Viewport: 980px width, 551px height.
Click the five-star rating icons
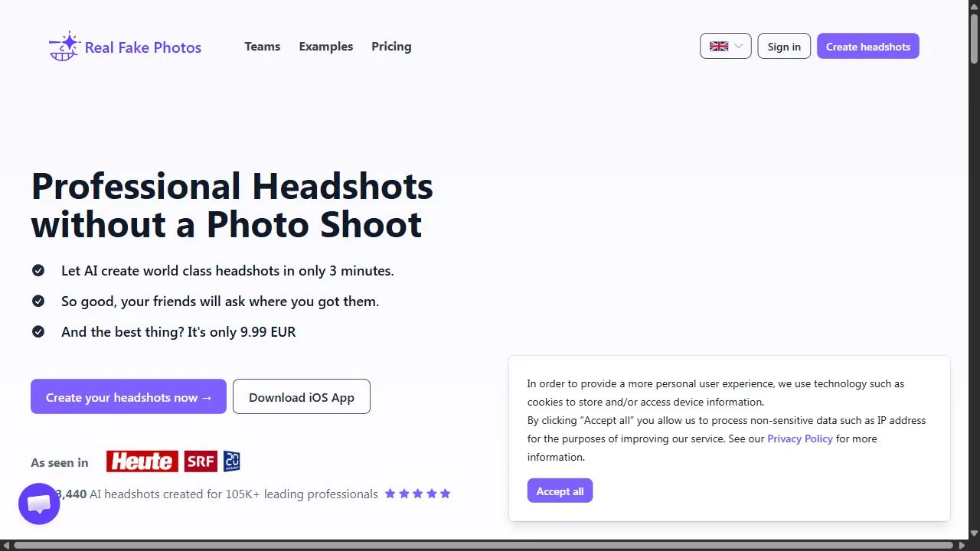tap(418, 494)
